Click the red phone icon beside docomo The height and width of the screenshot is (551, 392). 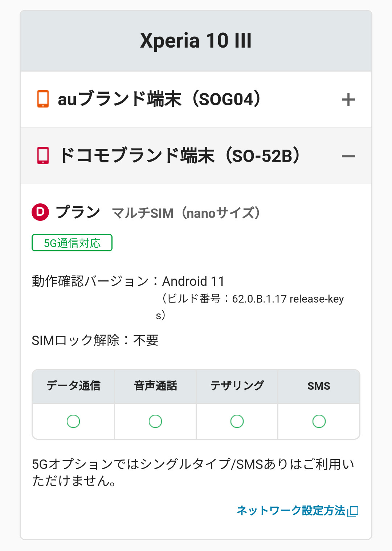(x=43, y=155)
